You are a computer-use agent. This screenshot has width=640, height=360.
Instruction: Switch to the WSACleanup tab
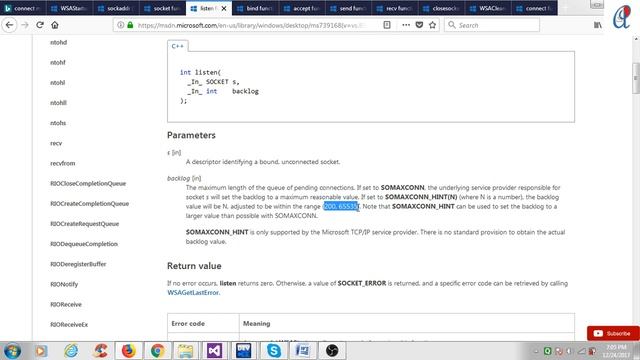point(488,8)
